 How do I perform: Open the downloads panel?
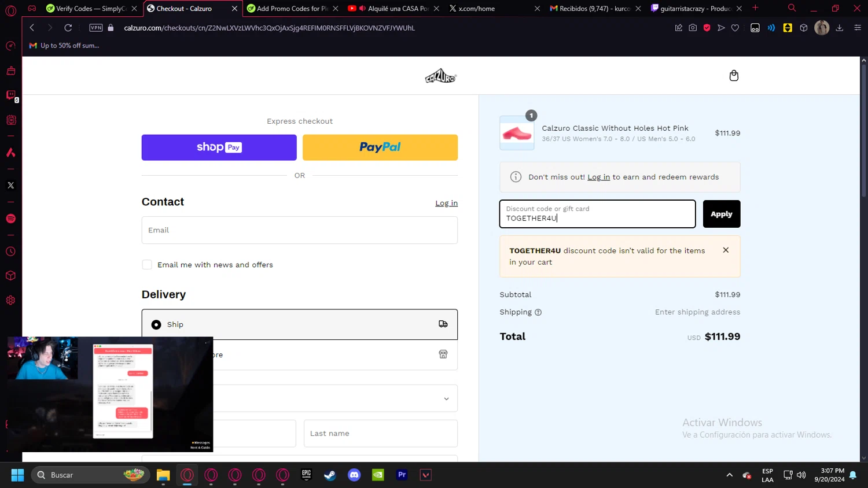coord(840,28)
